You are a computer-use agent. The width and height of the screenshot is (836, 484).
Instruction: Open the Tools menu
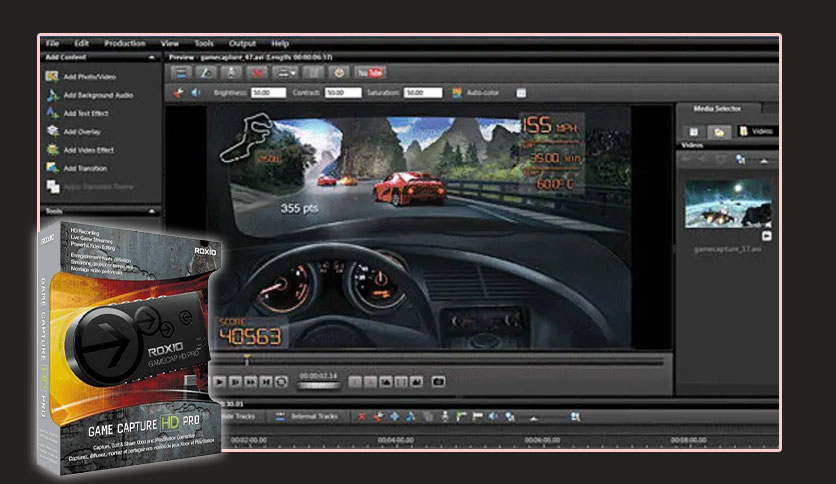tap(204, 43)
